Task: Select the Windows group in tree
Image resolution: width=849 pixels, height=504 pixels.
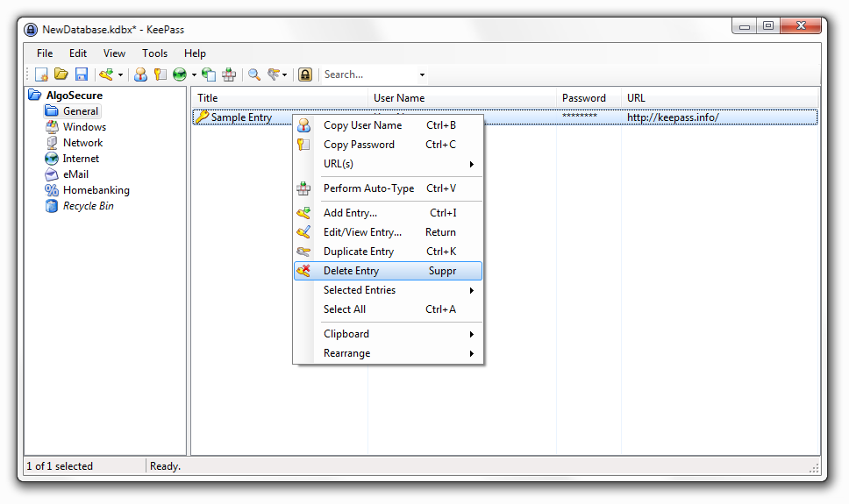Action: click(x=84, y=127)
